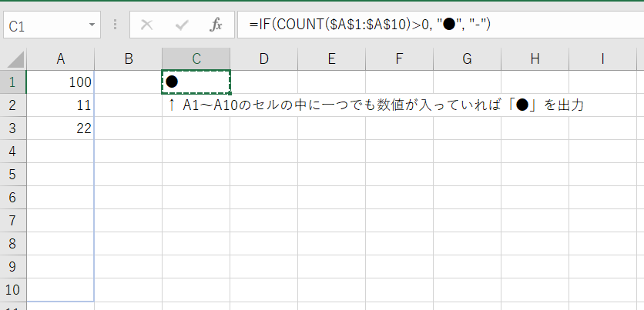Open the Name Box dropdown arrow
The height and width of the screenshot is (310, 644).
pos(92,25)
